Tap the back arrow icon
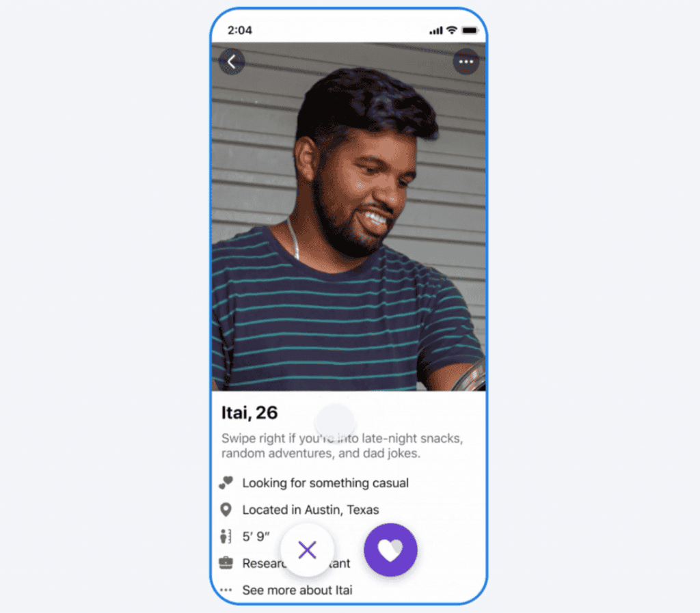The image size is (700, 613). [x=232, y=62]
